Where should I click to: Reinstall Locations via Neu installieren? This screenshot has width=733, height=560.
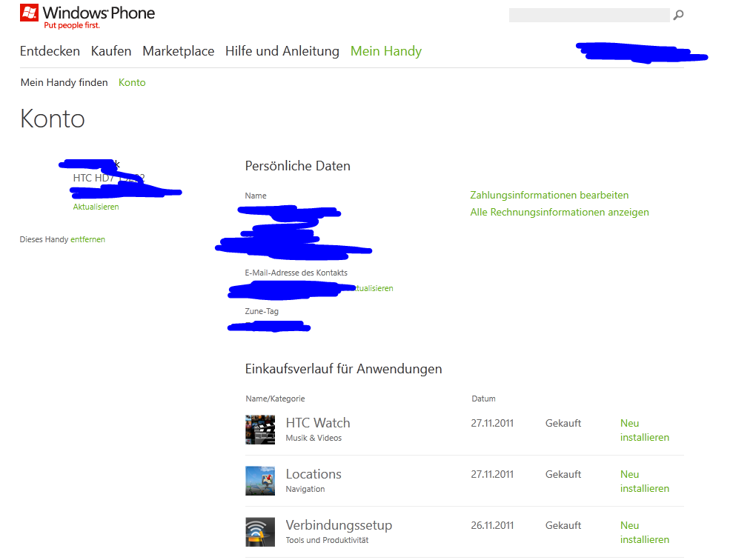click(645, 481)
